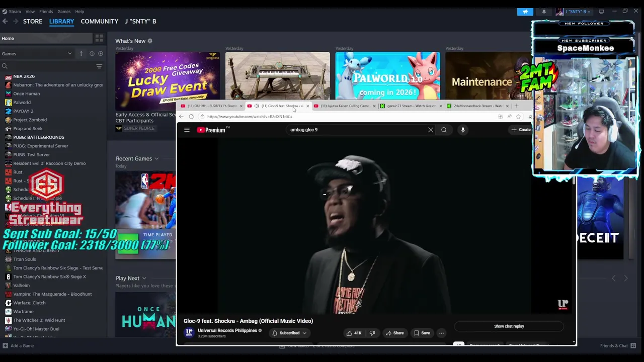Viewport: 644px width, 362px height.
Task: Open Steam COMMUNITY section
Action: click(x=100, y=21)
